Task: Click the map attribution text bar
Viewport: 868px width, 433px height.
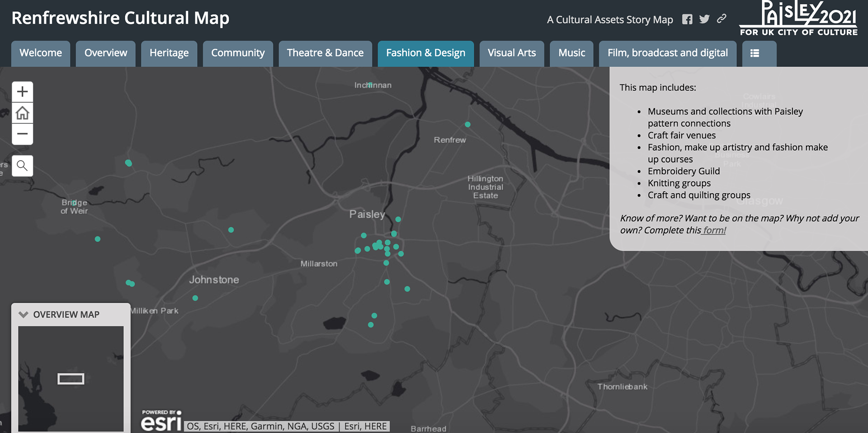Action: 287,426
